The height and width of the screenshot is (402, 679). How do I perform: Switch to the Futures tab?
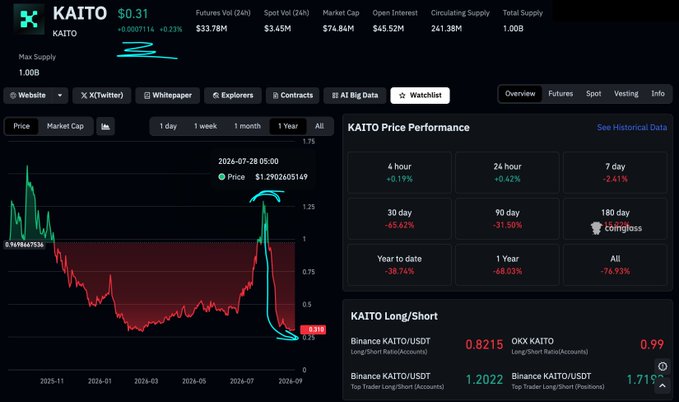560,94
